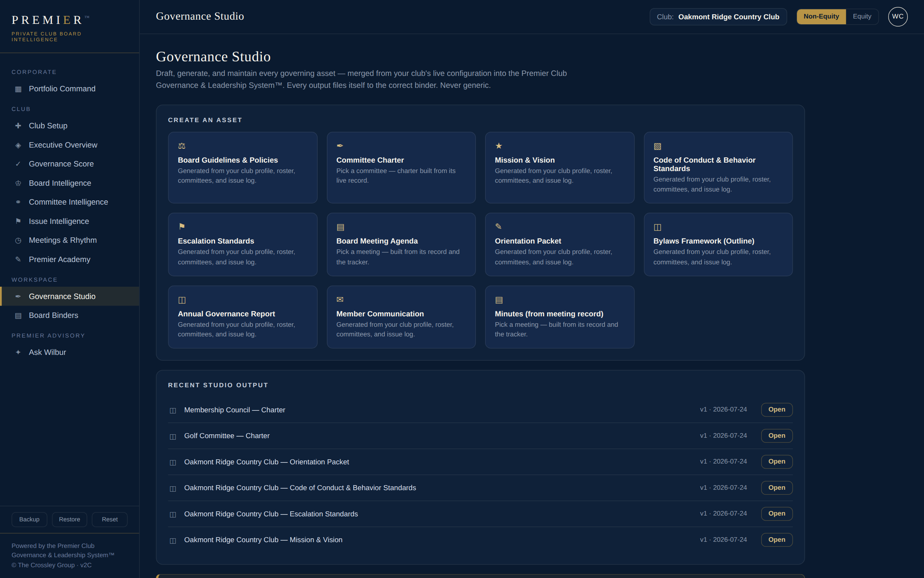Click 'Oakmont Ridge Country Club — Escalation Standards' text
Image resolution: width=924 pixels, height=578 pixels.
tap(271, 514)
